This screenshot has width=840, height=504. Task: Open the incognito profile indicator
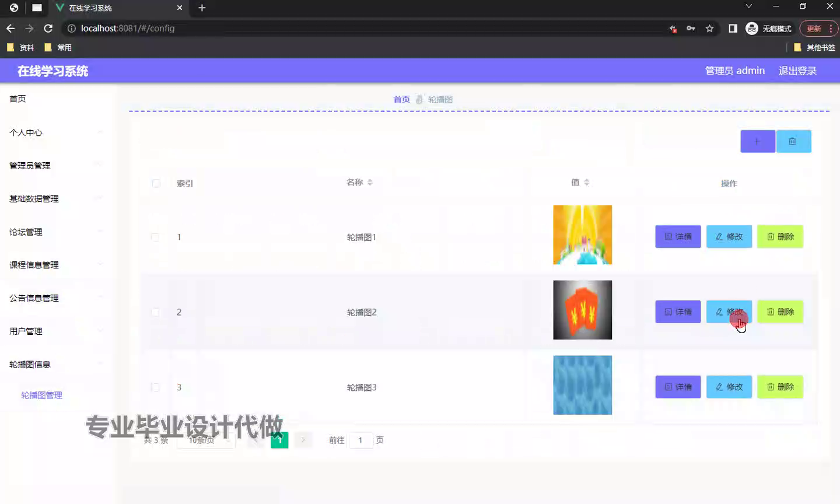[769, 28]
